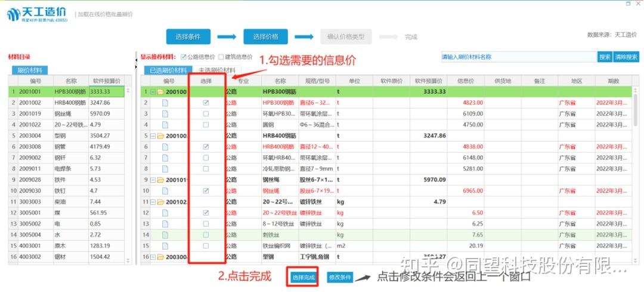This screenshot has height=292, width=644.
Task: Click the 选择价格 step button
Action: click(265, 36)
